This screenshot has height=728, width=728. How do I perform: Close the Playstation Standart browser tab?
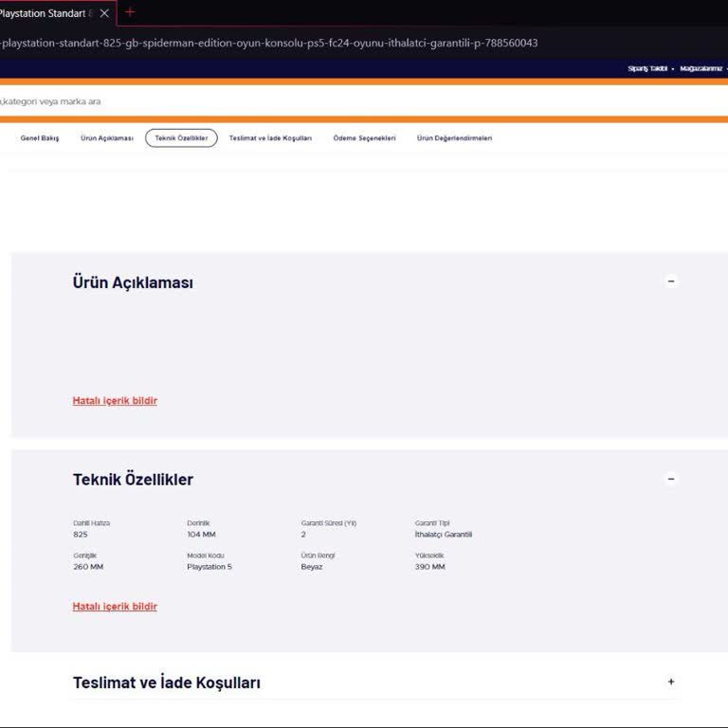point(104,13)
